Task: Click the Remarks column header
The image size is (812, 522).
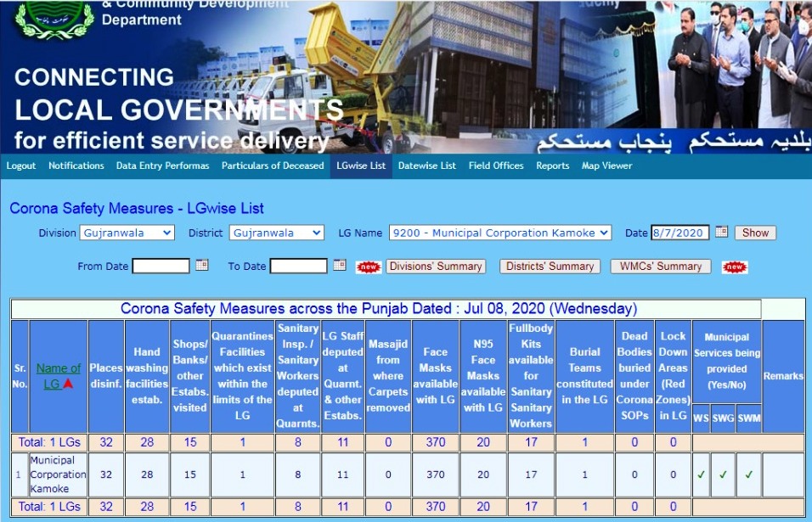Action: 783,376
